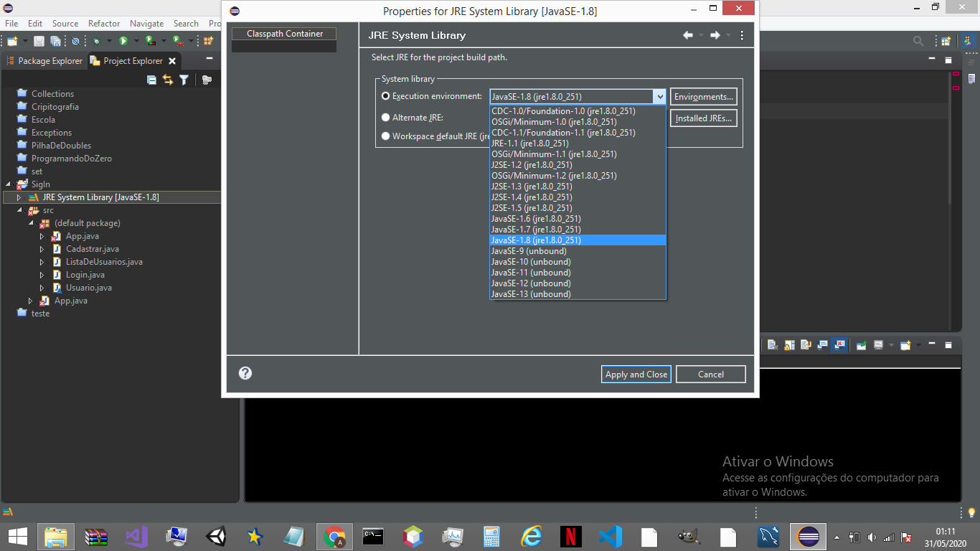
Task: Select Workspace default JRE radio button
Action: click(386, 136)
